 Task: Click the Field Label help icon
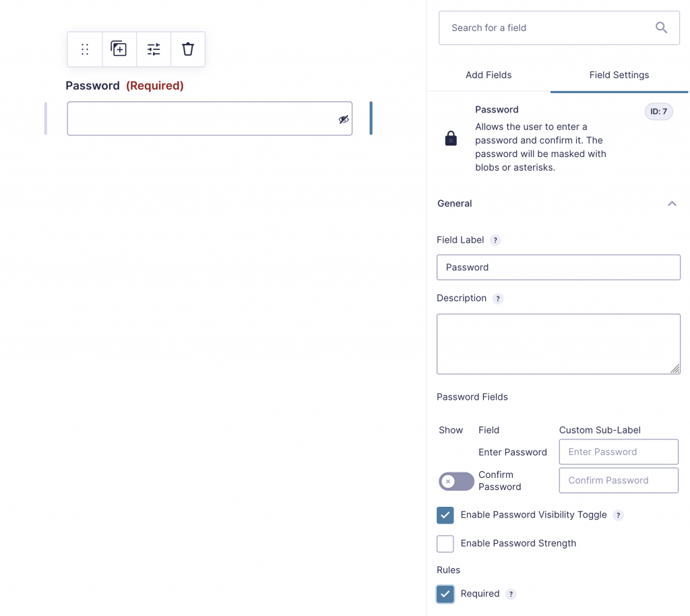[x=495, y=240]
